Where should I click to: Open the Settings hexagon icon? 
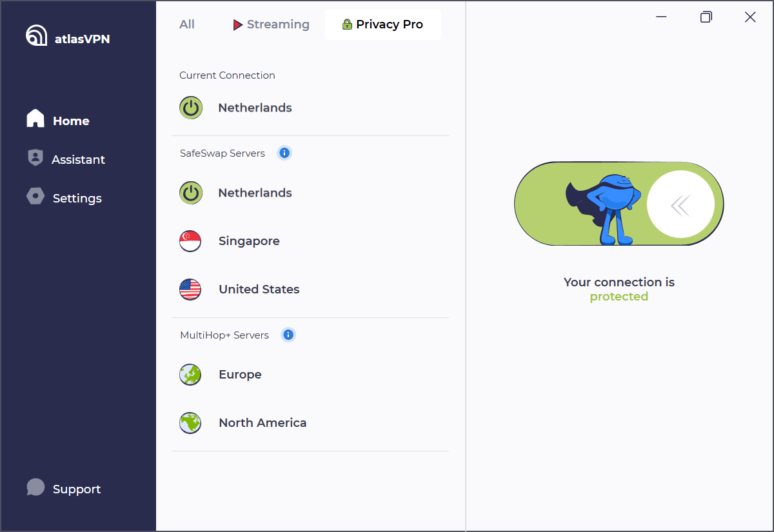(x=35, y=196)
